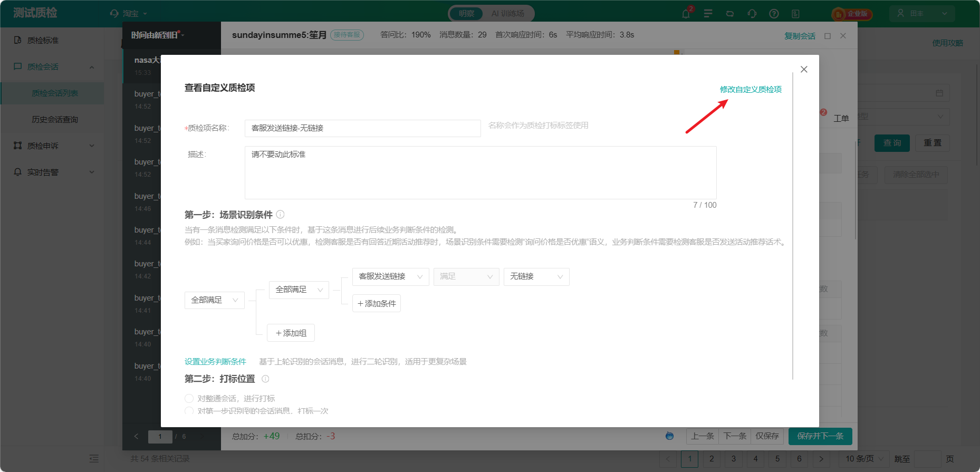The height and width of the screenshot is (472, 980).
Task: Open the notification bell icon
Action: (x=686, y=14)
